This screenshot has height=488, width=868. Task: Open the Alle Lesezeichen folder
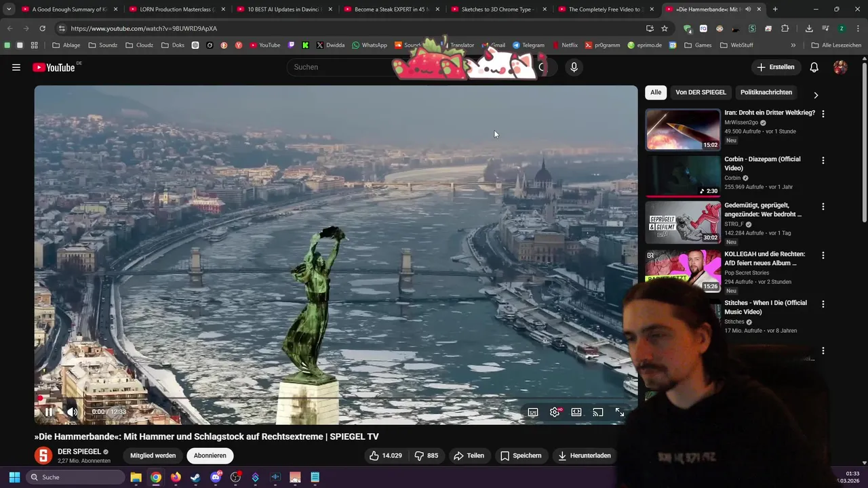pos(836,45)
